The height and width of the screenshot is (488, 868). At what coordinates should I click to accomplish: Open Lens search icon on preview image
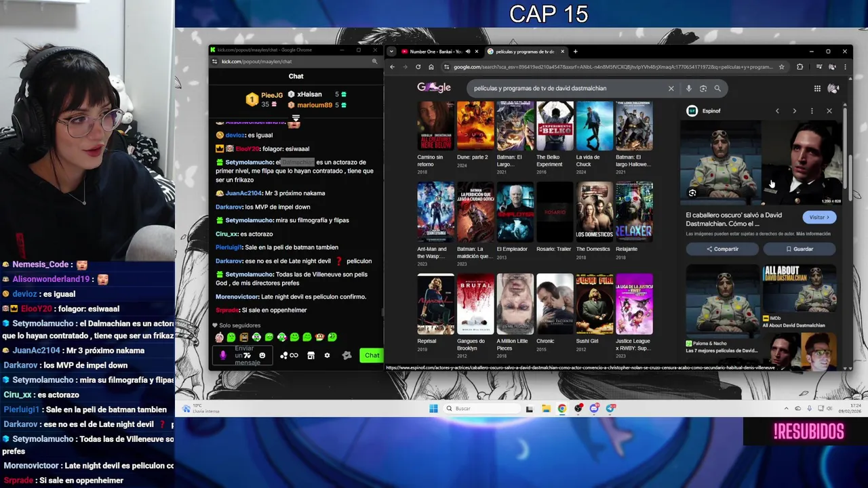[692, 193]
